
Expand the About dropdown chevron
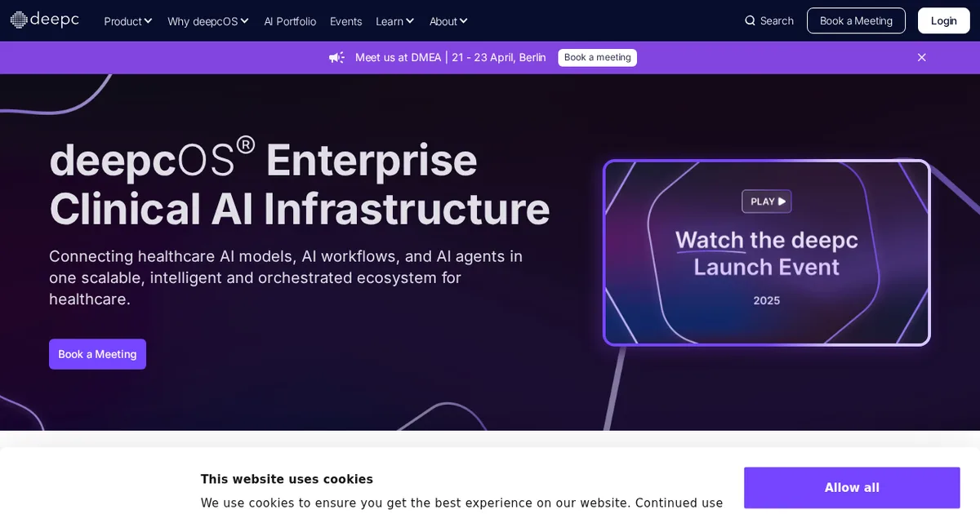pos(464,20)
